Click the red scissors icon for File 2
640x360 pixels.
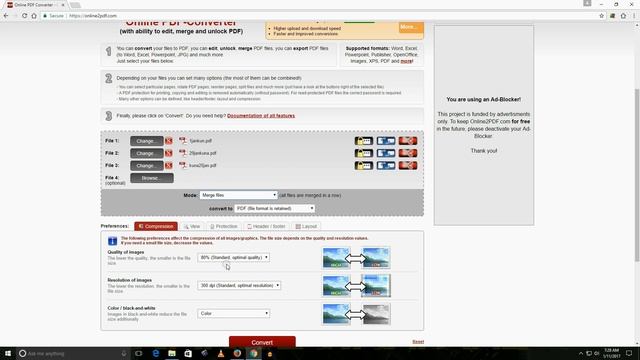tap(408, 153)
